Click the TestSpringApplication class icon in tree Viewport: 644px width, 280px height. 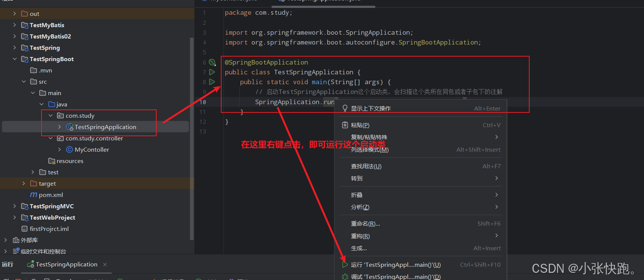(x=69, y=127)
